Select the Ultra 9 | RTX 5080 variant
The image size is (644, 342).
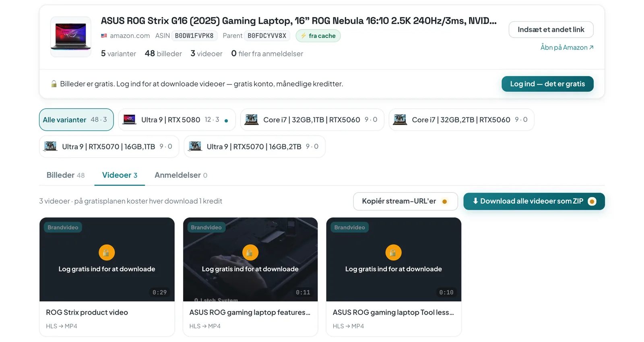tap(177, 119)
